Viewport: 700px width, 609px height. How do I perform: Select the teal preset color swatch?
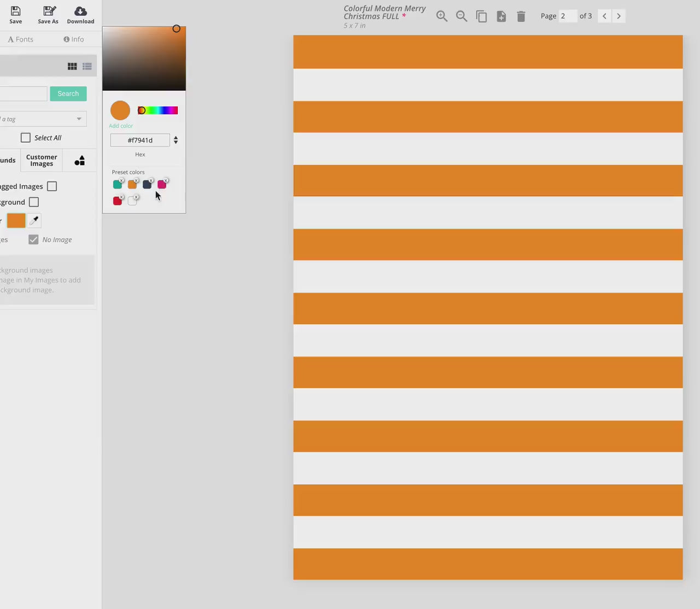(x=117, y=185)
